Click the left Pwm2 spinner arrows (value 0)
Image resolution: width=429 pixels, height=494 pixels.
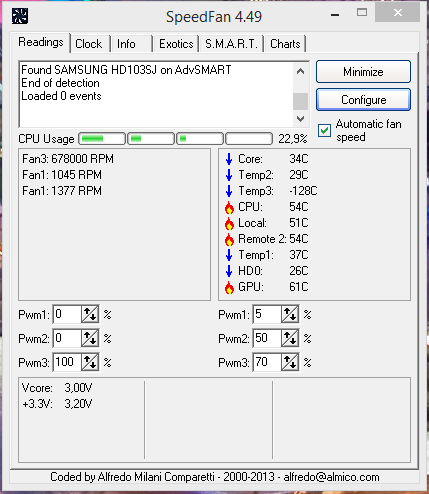(x=90, y=338)
